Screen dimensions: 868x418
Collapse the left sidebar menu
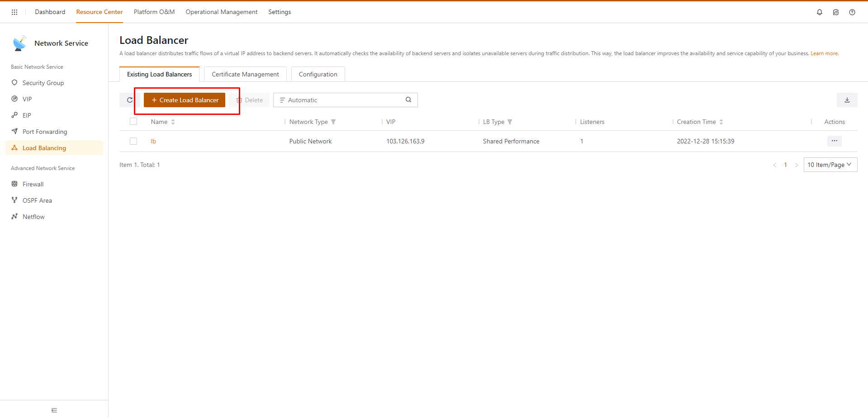(54, 410)
